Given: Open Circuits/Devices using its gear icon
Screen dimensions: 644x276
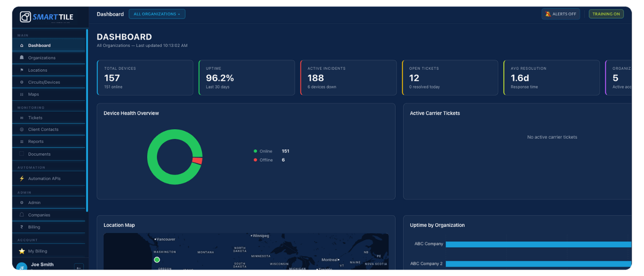Looking at the screenshot, I should [x=21, y=82].
